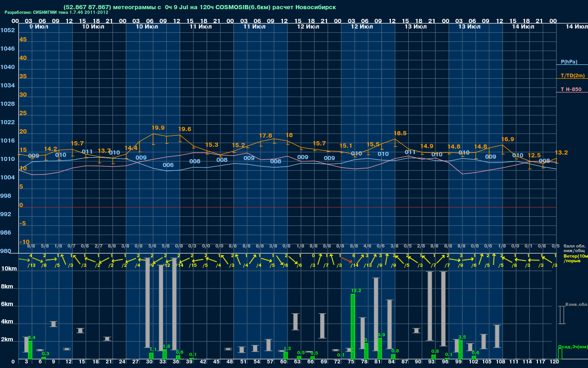Click the precipitation value 1.8
This screenshot has height=368, width=588.
(166, 346)
